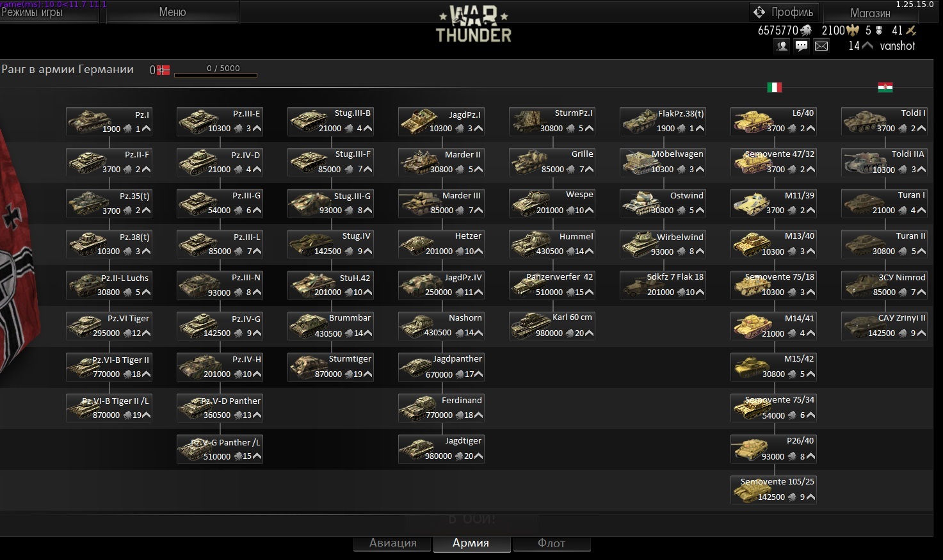
Task: Choose the Panzerwerfer 42 vehicle
Action: pos(552,285)
